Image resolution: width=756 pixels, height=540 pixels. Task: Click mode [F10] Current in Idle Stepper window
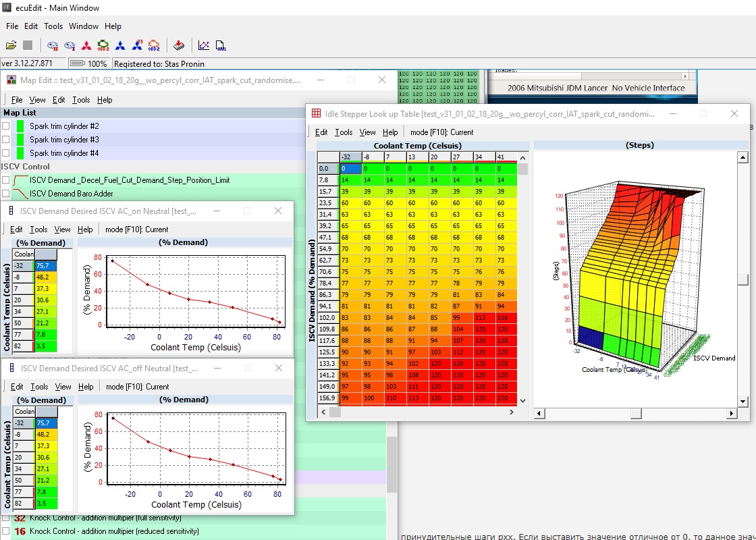441,132
